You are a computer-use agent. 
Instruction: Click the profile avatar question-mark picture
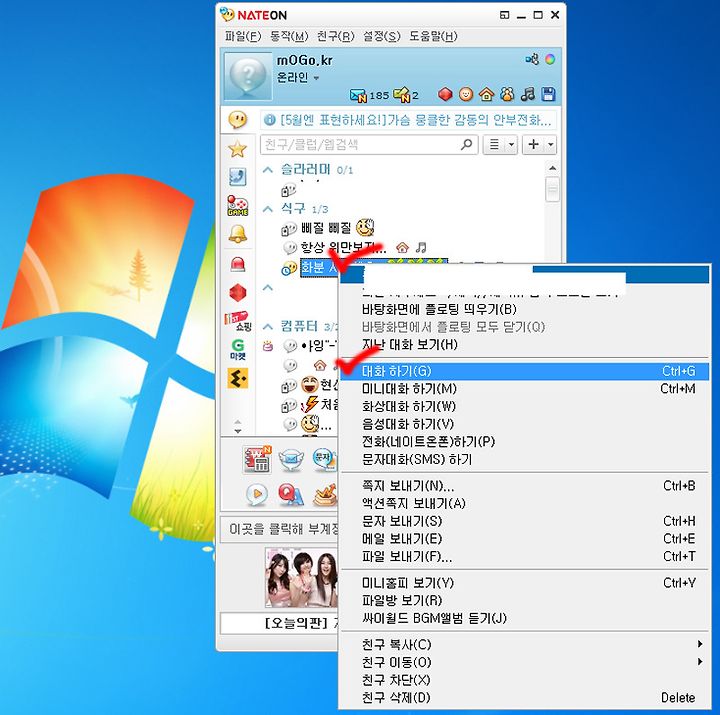coord(248,76)
